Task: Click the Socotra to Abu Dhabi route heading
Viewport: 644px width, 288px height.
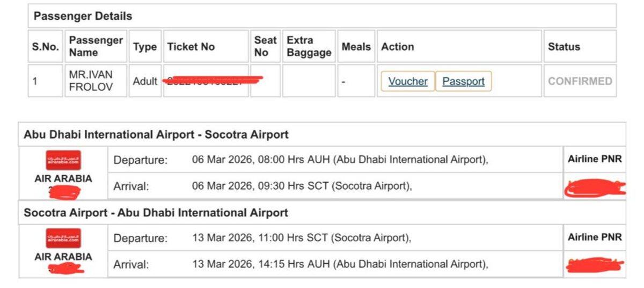Action: pyautogui.click(x=156, y=213)
